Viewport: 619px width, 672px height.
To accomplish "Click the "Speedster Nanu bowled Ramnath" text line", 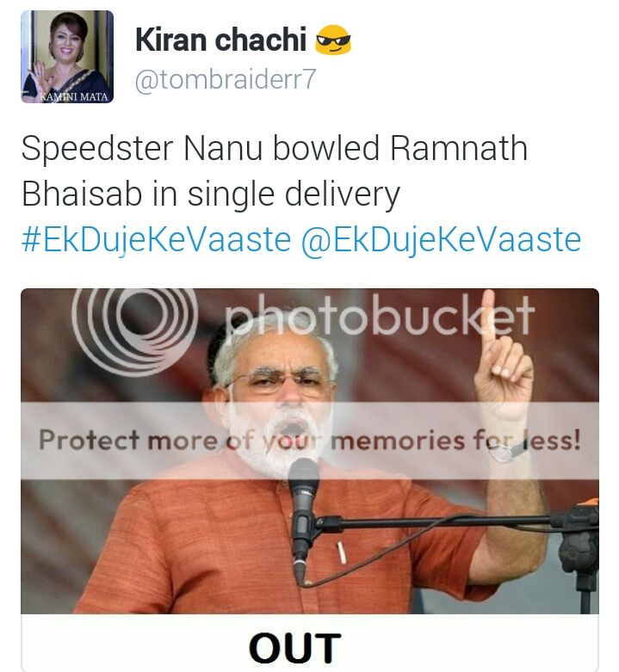I will pyautogui.click(x=275, y=148).
